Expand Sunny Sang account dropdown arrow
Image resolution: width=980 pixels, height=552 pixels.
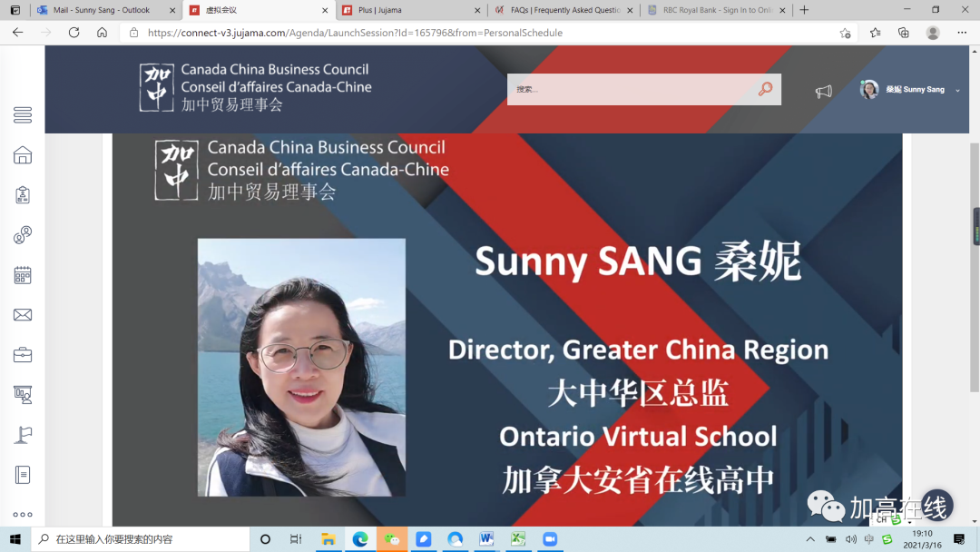957,90
